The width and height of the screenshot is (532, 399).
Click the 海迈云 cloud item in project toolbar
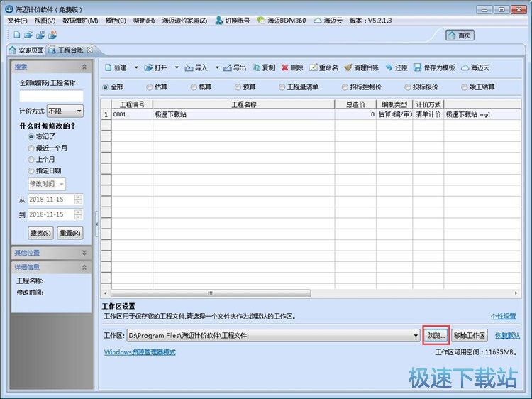475,67
